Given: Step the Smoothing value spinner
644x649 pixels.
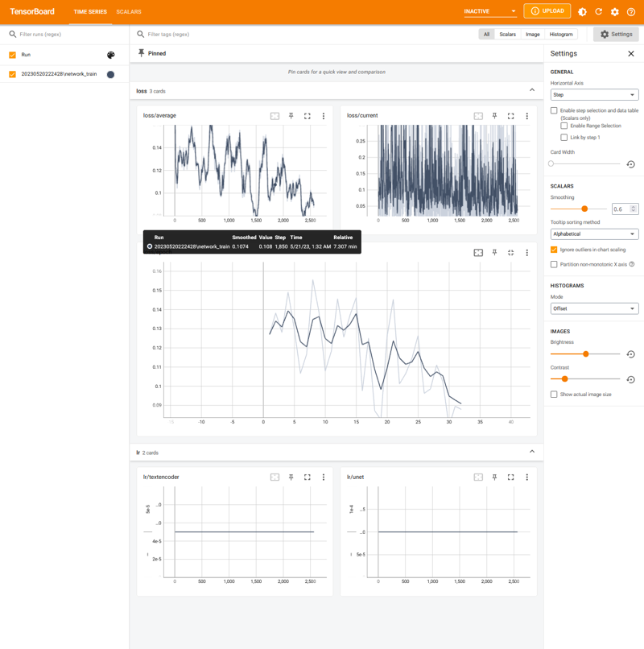Looking at the screenshot, I should coord(634,209).
